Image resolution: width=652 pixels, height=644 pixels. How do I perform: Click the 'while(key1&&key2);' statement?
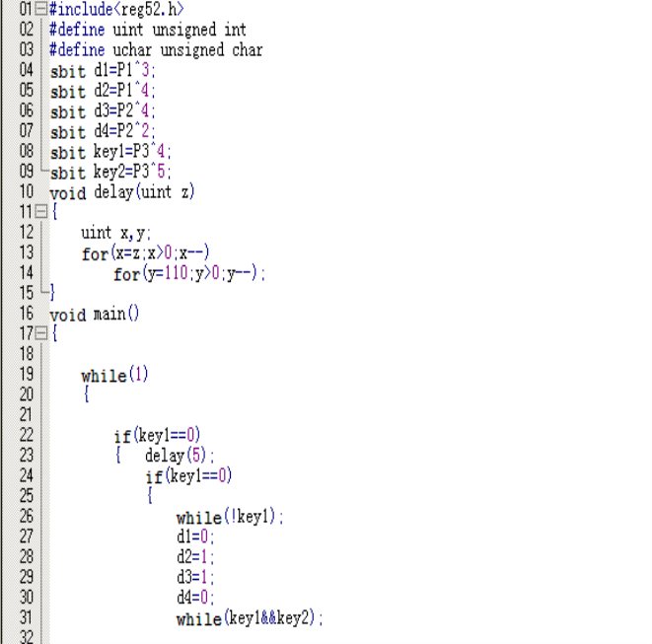(x=250, y=618)
